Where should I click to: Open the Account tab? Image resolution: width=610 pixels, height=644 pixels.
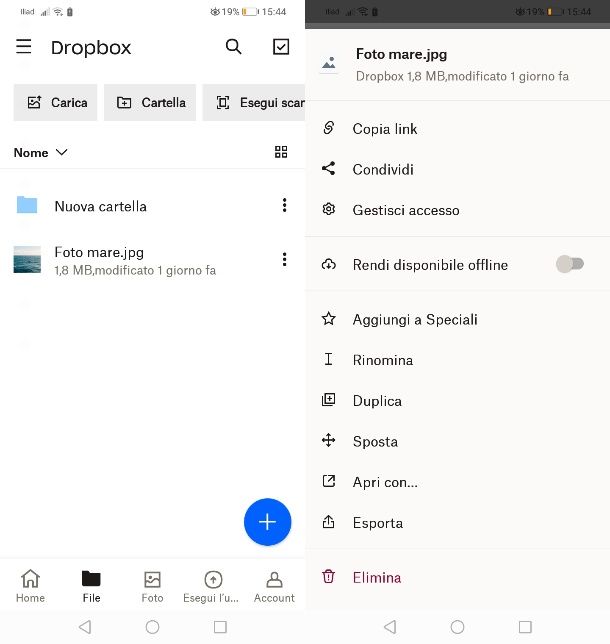[x=274, y=586]
